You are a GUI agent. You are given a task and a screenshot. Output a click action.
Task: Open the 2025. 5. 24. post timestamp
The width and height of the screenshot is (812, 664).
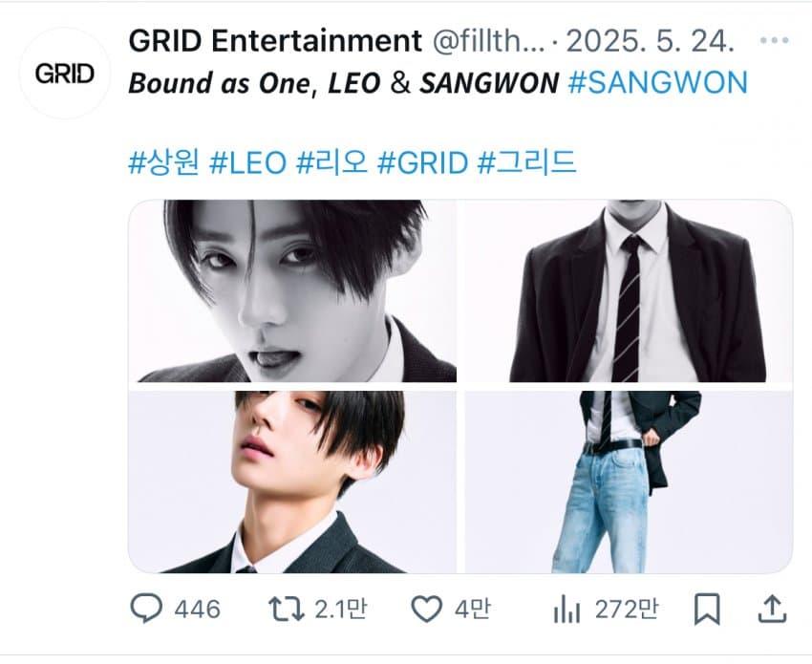coord(650,41)
